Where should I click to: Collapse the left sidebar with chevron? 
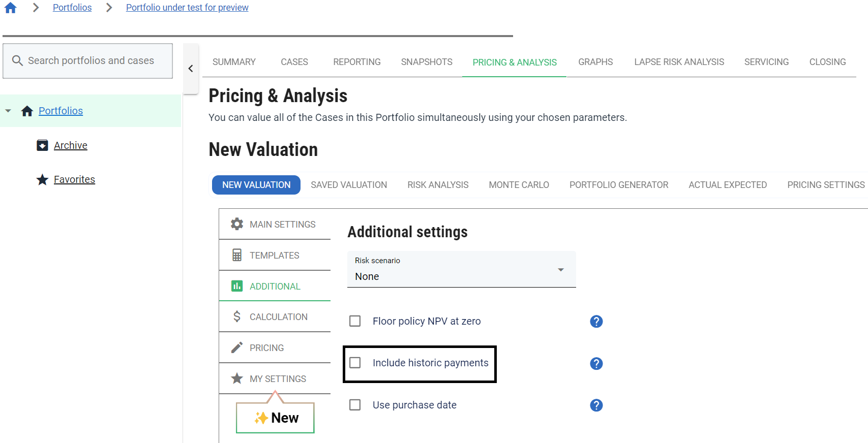pyautogui.click(x=191, y=69)
